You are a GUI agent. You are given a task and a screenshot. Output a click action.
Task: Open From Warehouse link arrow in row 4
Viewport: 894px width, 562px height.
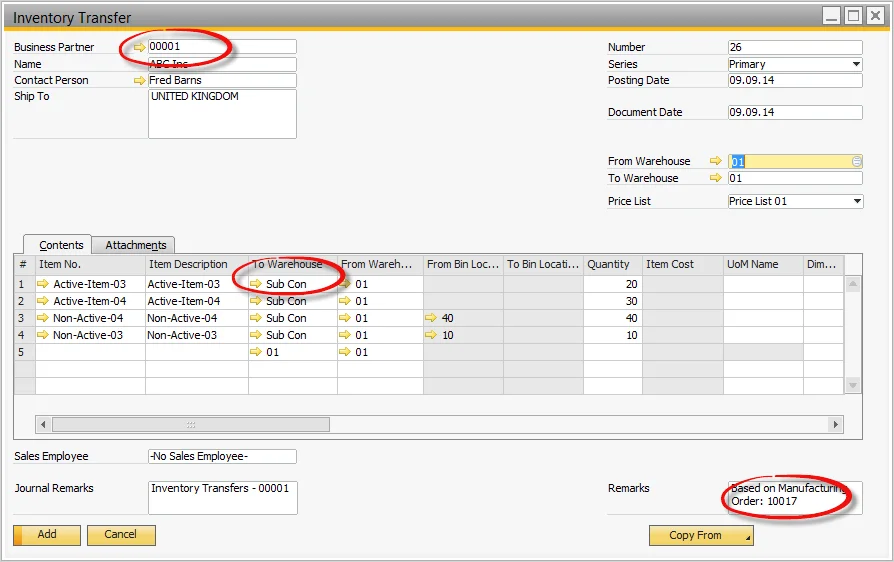[x=345, y=335]
